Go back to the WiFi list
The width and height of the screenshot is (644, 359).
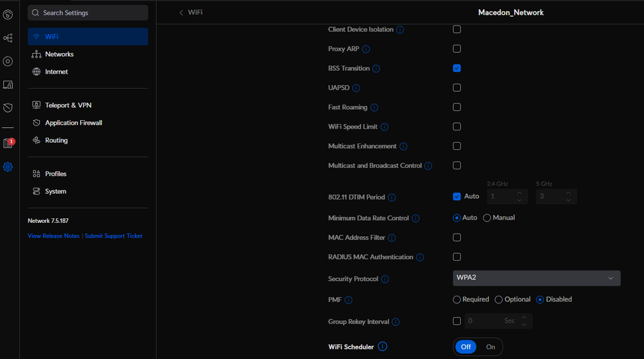(191, 12)
